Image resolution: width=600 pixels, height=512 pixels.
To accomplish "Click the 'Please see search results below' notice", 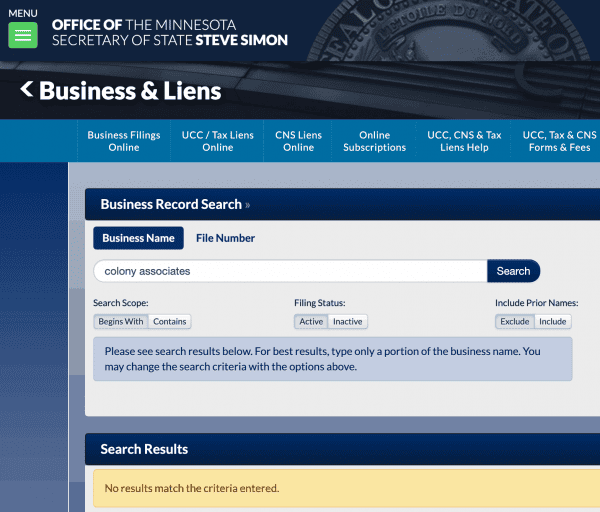I will point(333,359).
